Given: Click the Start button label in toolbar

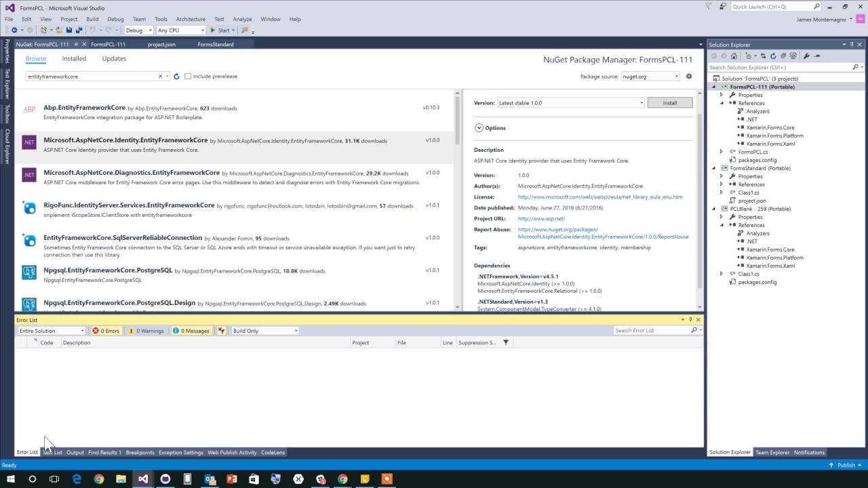Looking at the screenshot, I should 224,30.
